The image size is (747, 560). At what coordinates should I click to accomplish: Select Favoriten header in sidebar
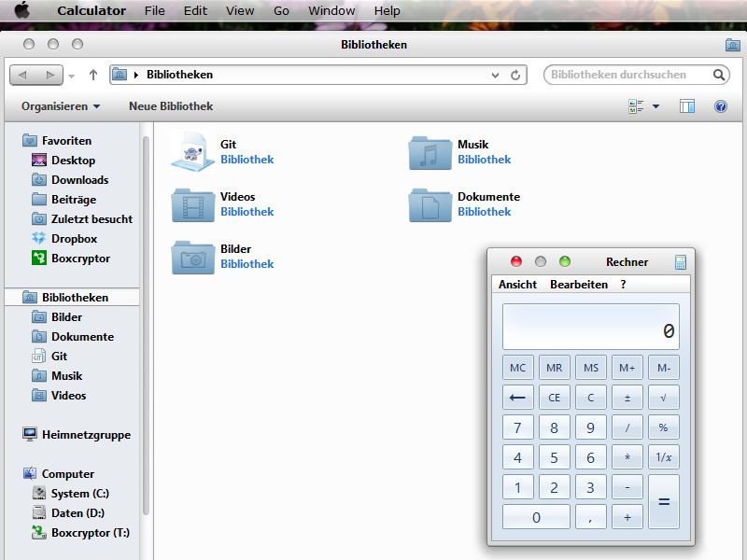coord(57,141)
